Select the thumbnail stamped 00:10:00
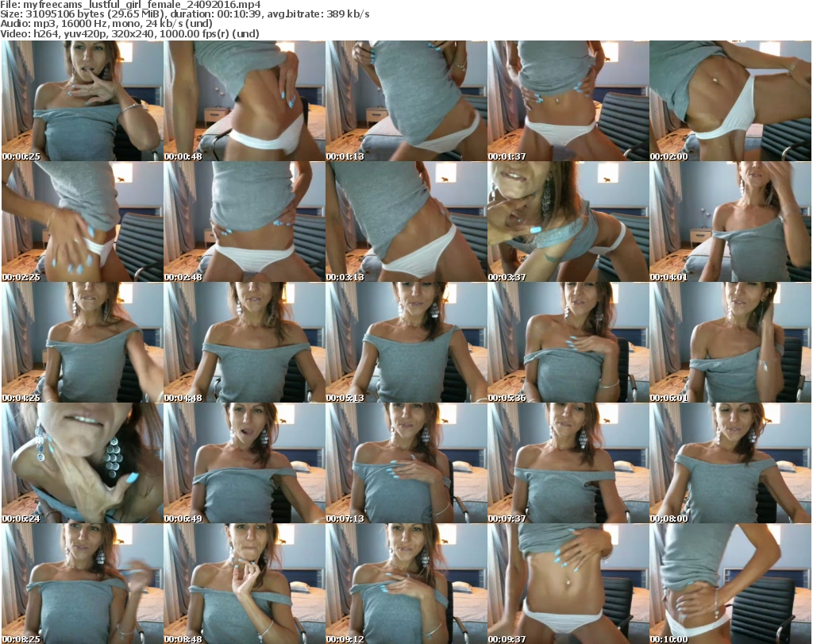This screenshot has height=644, width=813. pyautogui.click(x=730, y=584)
